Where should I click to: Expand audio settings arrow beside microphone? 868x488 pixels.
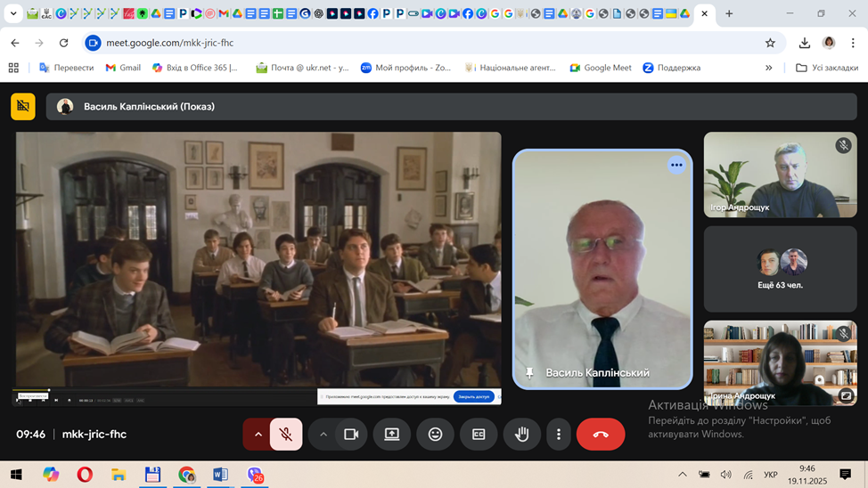(x=258, y=435)
